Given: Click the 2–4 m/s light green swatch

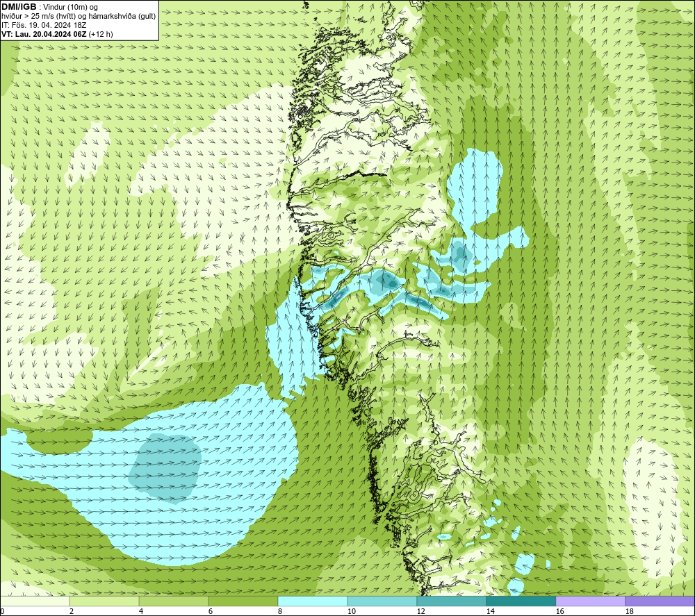Looking at the screenshot, I should (104, 601).
